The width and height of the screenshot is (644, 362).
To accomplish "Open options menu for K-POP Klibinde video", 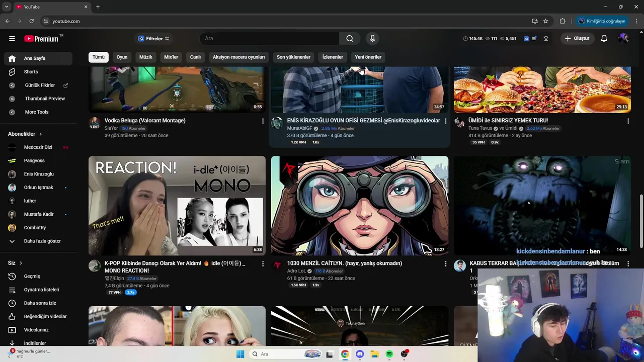I will tap(263, 264).
